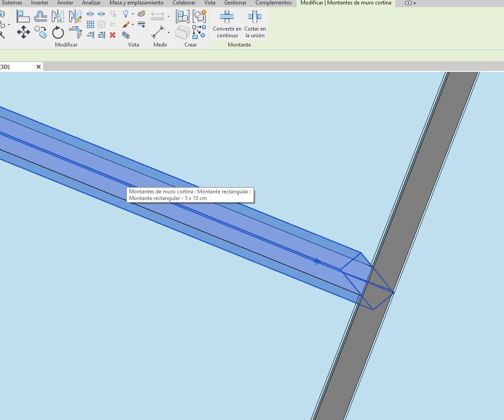Close the {3D} view tab
The width and height of the screenshot is (504, 420).
tap(39, 67)
